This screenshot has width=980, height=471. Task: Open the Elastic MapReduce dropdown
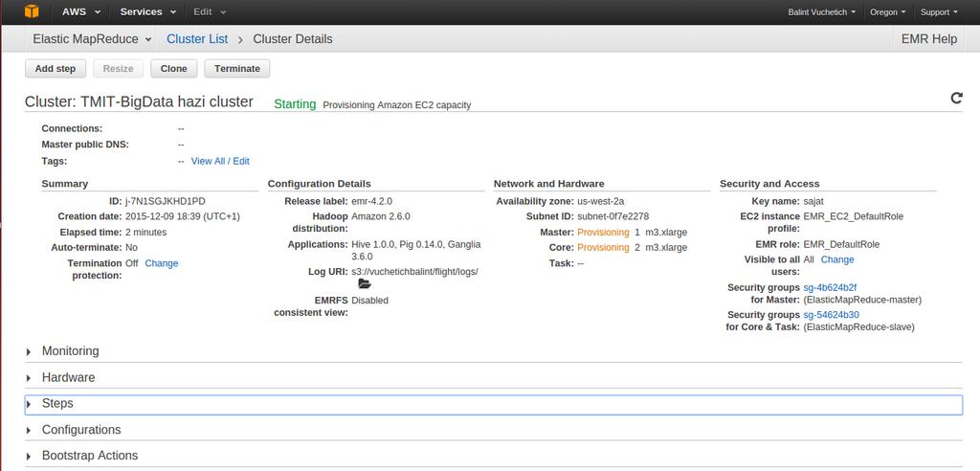[92, 39]
